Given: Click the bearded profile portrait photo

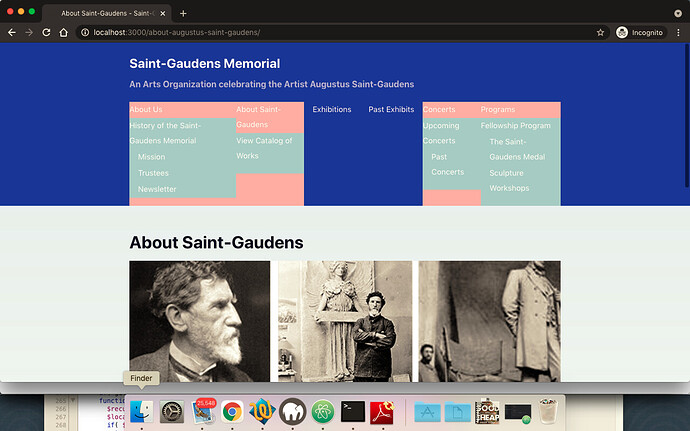Looking at the screenshot, I should click(199, 320).
